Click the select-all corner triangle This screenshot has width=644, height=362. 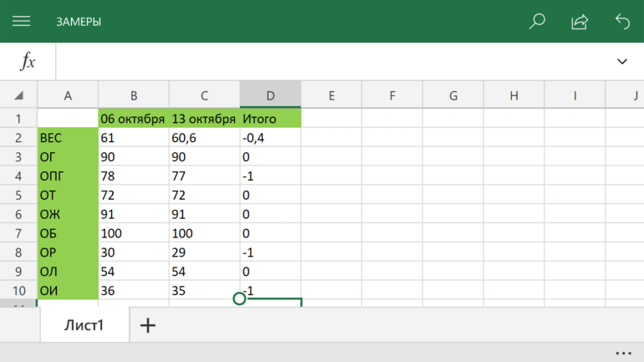point(18,96)
